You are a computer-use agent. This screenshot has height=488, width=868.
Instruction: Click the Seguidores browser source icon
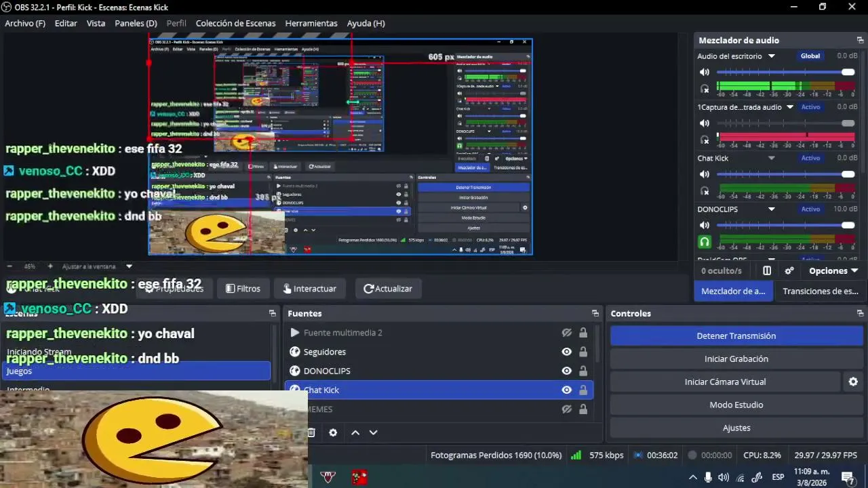(294, 352)
